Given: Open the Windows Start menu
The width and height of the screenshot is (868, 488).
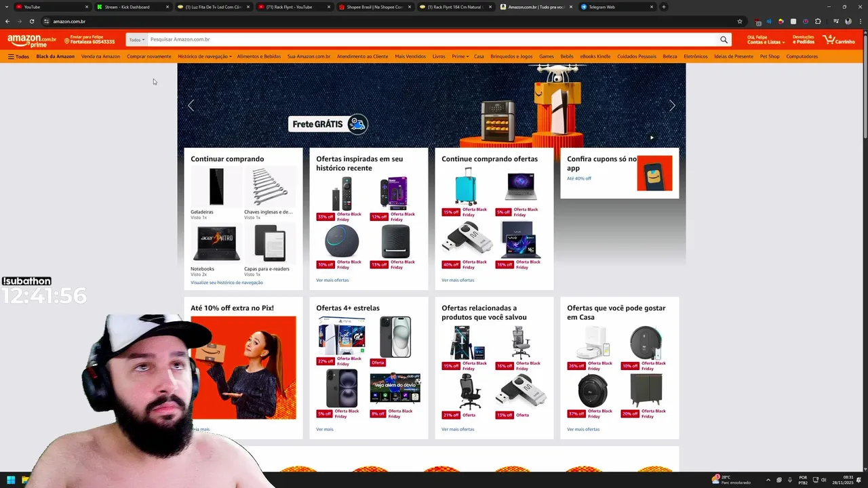Looking at the screenshot, I should [11, 480].
